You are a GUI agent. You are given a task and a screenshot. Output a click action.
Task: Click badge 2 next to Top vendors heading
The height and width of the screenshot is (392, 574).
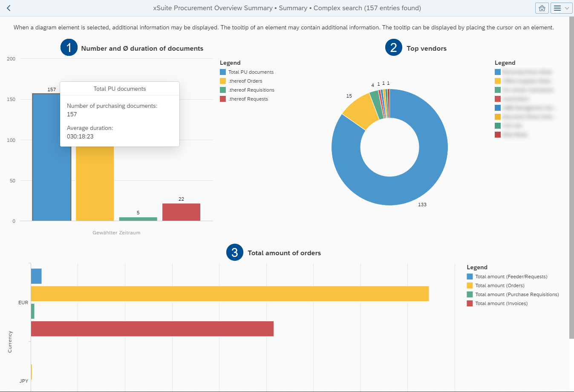(393, 48)
